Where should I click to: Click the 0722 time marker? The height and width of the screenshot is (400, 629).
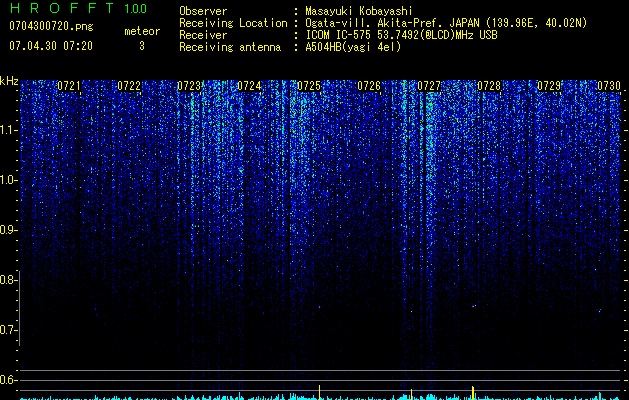click(x=129, y=86)
